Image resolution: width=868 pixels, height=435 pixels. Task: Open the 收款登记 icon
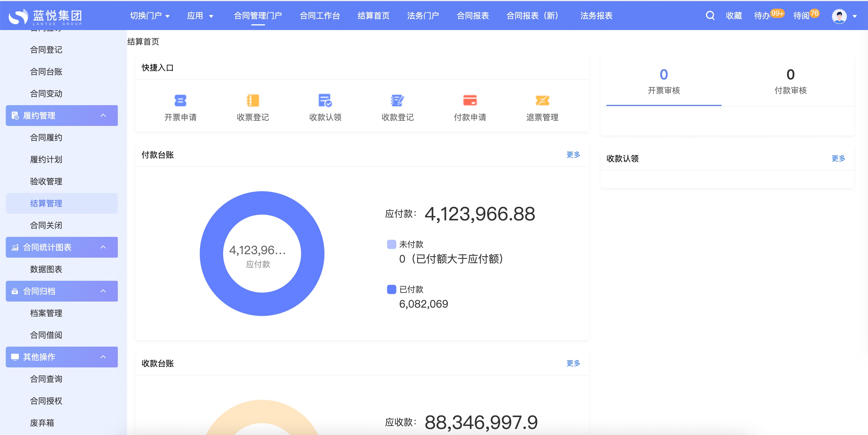click(398, 101)
